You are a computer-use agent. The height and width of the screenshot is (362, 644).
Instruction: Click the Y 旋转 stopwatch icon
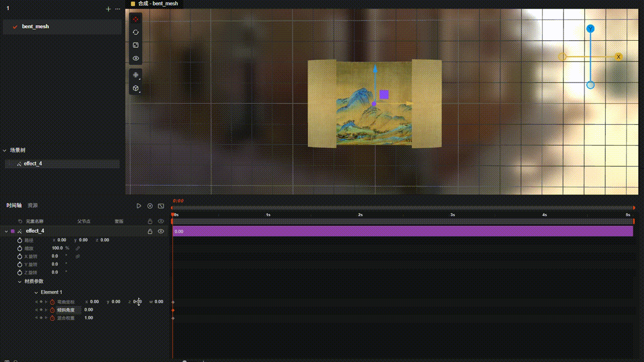pyautogui.click(x=20, y=264)
